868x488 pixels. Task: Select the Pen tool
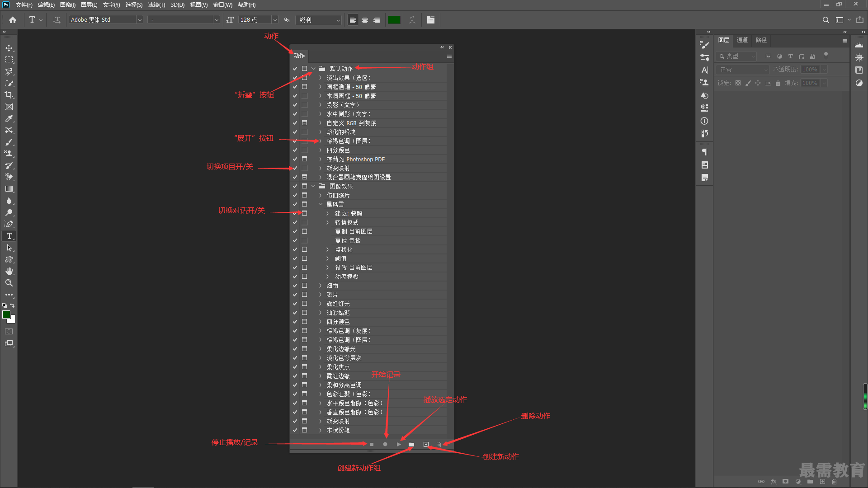[9, 224]
